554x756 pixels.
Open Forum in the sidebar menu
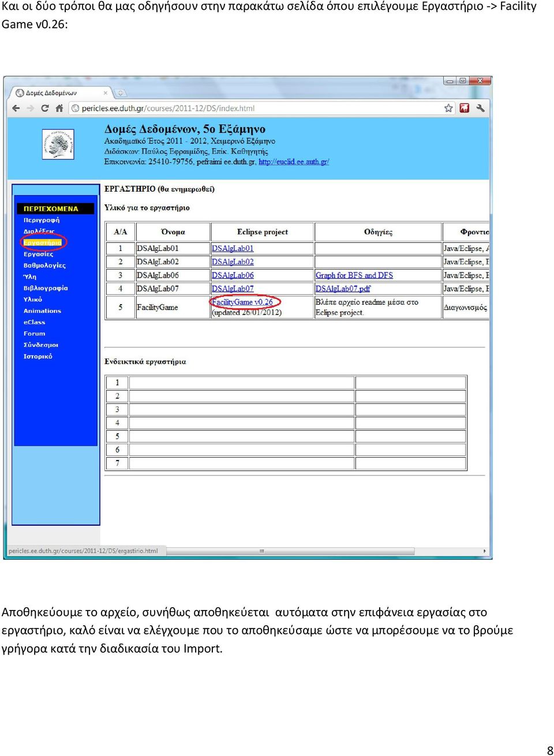point(34,334)
